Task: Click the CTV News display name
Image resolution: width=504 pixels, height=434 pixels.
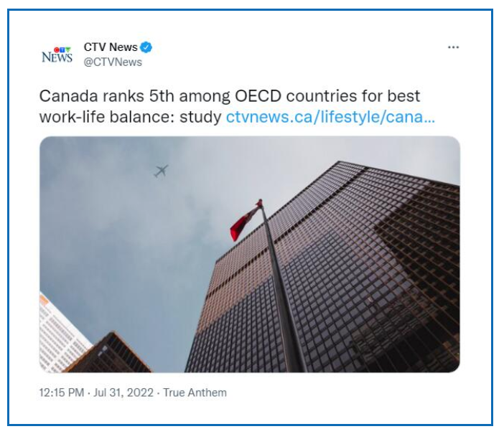Action: (111, 47)
